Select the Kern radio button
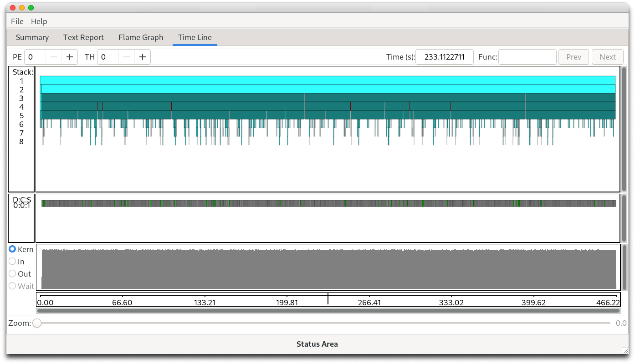 (x=13, y=249)
